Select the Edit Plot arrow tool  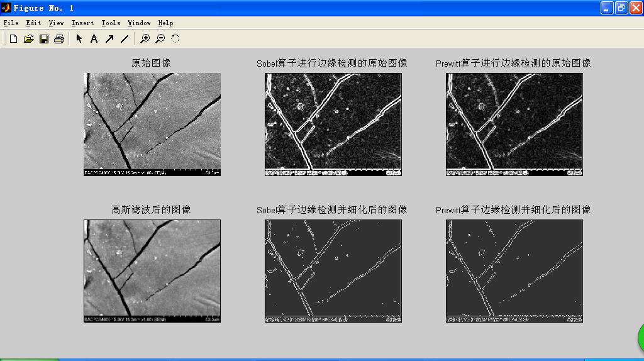[79, 38]
